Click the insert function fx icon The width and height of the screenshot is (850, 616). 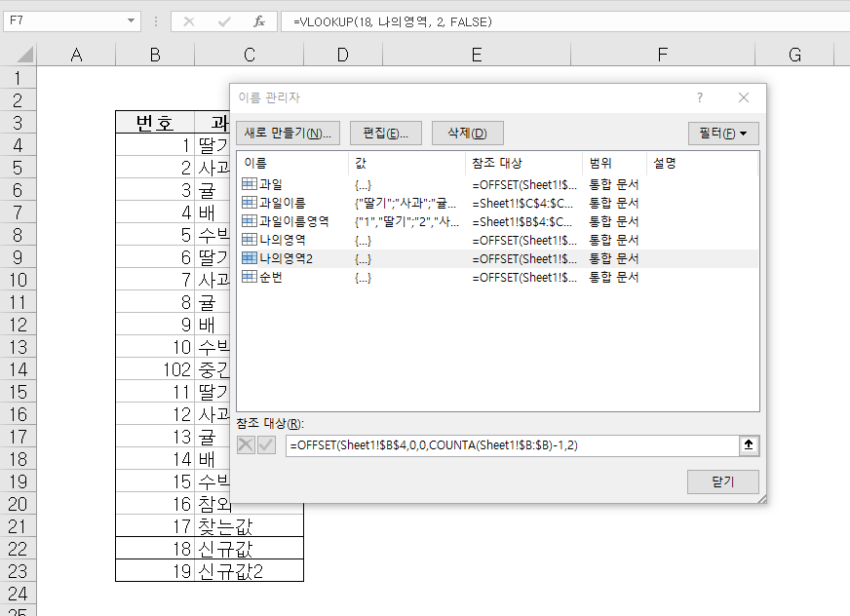tap(259, 21)
